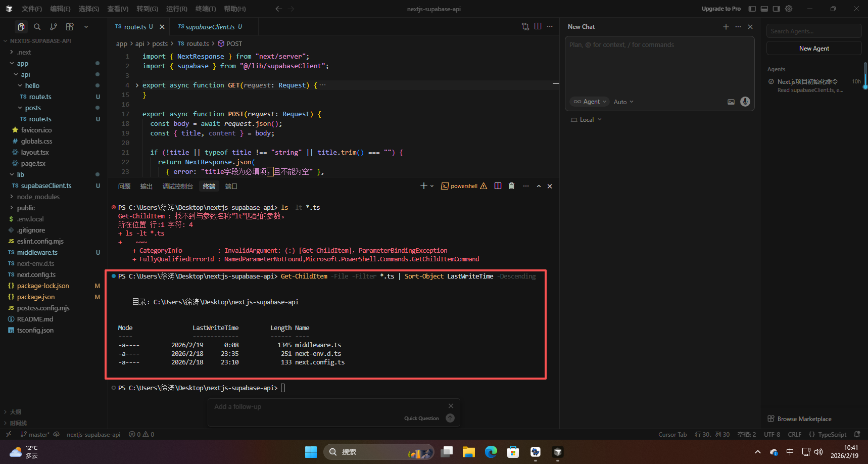This screenshot has width=868, height=464.
Task: Split the editor to the right
Action: tap(538, 26)
